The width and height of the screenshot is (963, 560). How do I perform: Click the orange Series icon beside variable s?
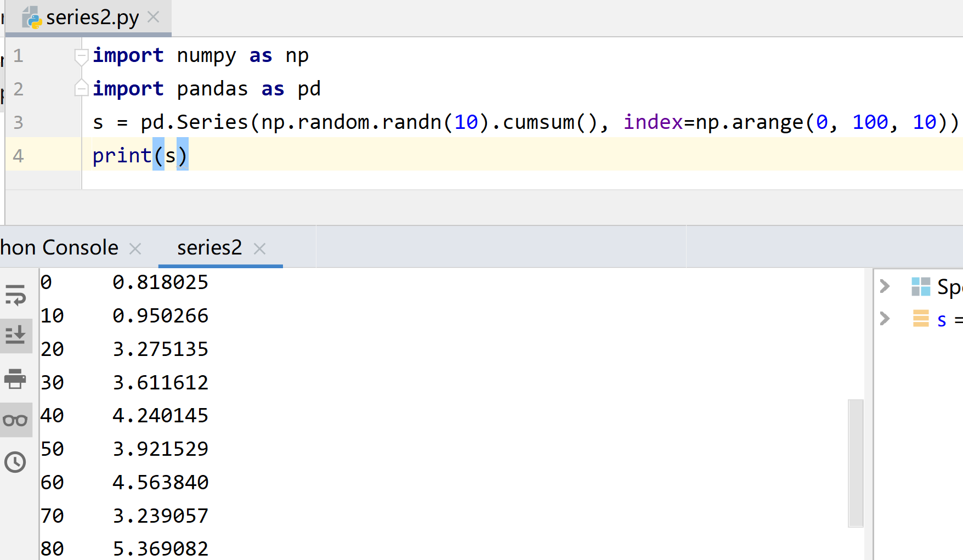point(921,319)
